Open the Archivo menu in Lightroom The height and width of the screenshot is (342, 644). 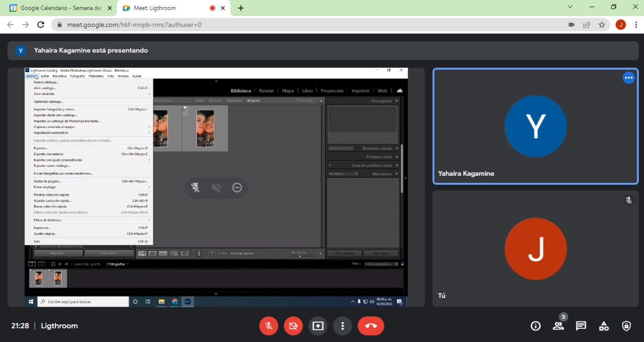pos(32,76)
